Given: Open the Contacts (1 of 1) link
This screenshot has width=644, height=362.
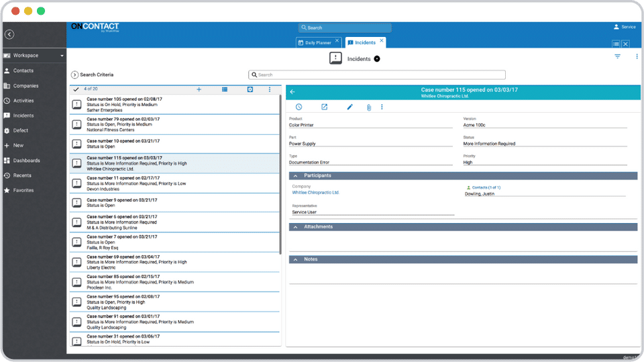Looking at the screenshot, I should click(486, 187).
